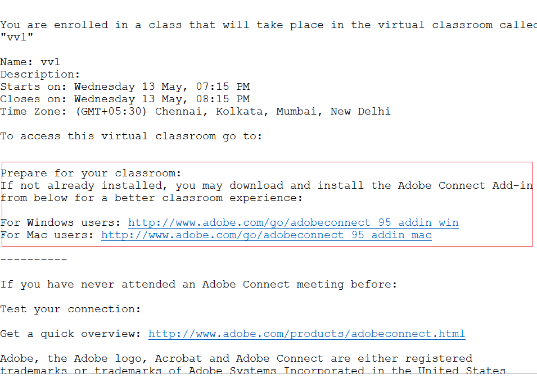Click the "Description:" line
This screenshot has width=537, height=392.
pos(40,74)
